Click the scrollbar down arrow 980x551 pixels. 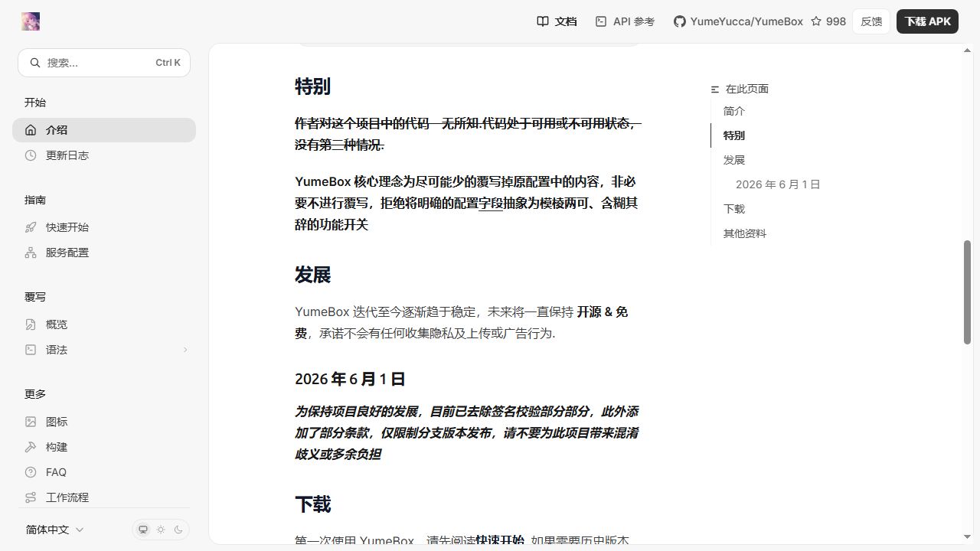pyautogui.click(x=967, y=537)
